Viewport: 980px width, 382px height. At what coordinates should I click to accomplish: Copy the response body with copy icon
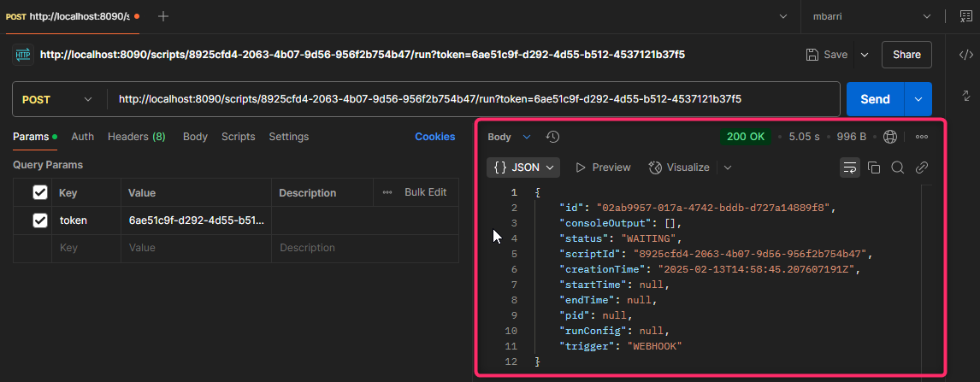coord(874,167)
